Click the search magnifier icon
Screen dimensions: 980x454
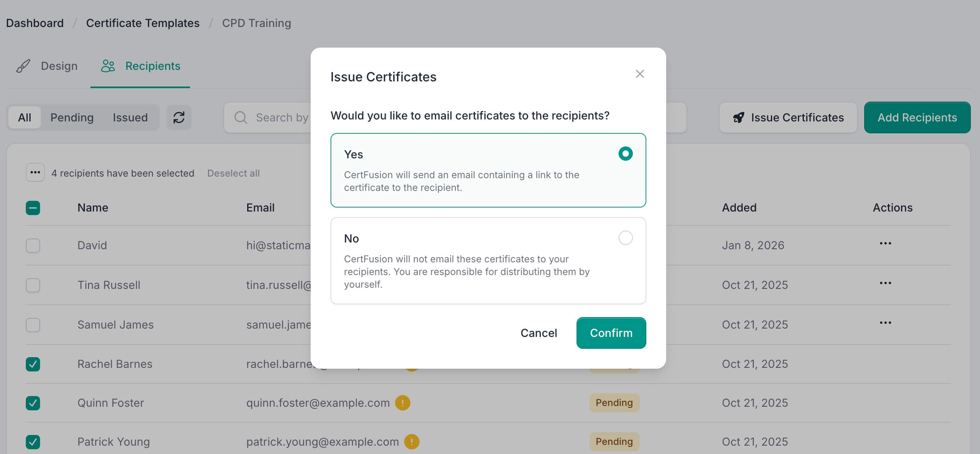(x=240, y=117)
